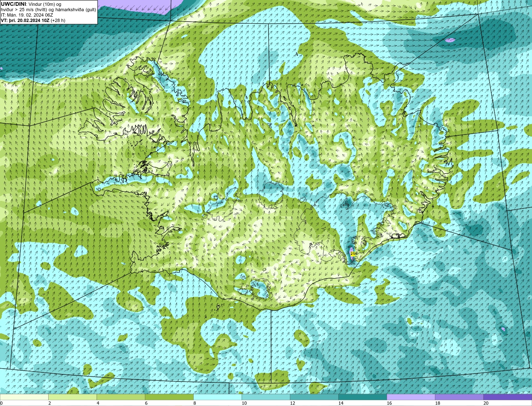Click the scale label '2'
Viewport: 532px width, 406px height.
(49, 403)
